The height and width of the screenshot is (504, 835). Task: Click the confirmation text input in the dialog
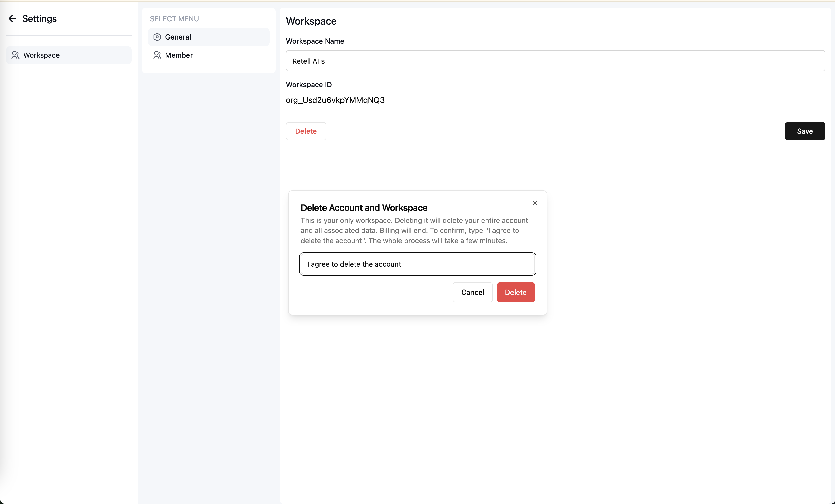417,264
